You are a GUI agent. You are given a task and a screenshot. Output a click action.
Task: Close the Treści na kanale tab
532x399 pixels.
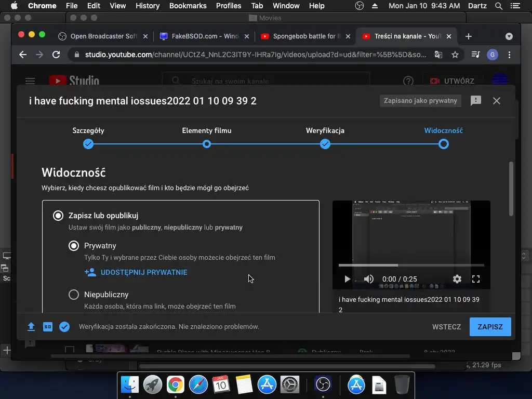pos(449,36)
